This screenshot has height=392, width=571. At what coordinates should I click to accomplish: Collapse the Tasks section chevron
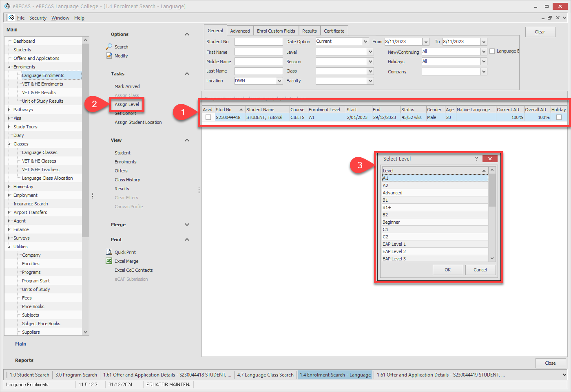tap(187, 74)
